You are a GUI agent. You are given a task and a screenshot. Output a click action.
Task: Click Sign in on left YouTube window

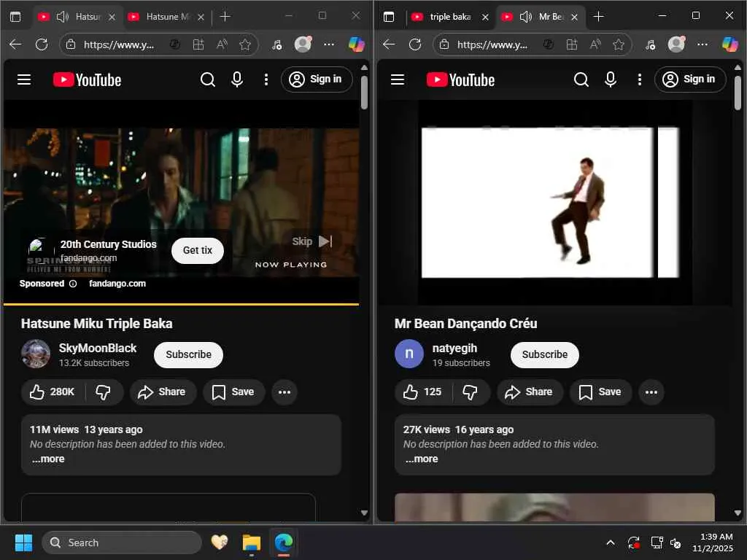(x=317, y=79)
